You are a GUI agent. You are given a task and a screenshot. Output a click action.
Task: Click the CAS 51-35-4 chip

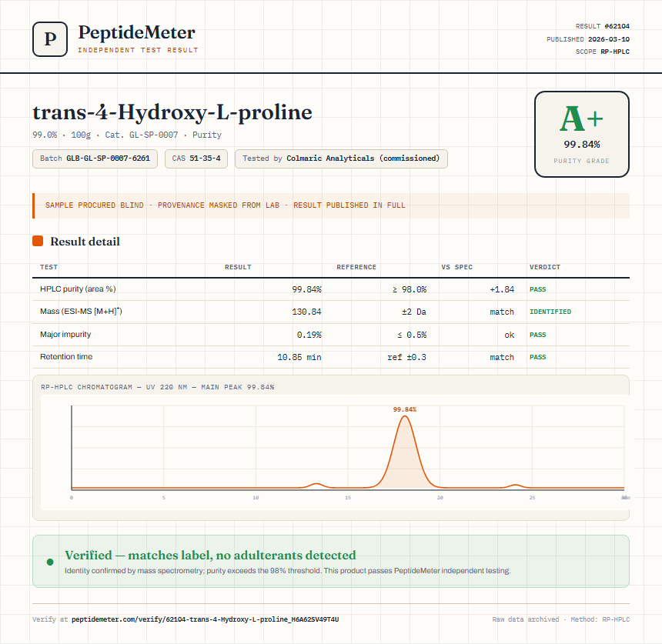coord(196,158)
